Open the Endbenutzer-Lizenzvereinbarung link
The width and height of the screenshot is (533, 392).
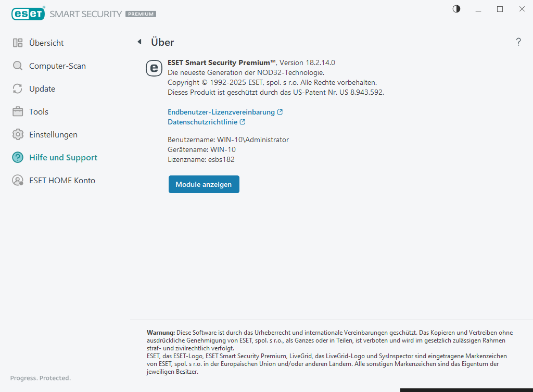pyautogui.click(x=221, y=112)
